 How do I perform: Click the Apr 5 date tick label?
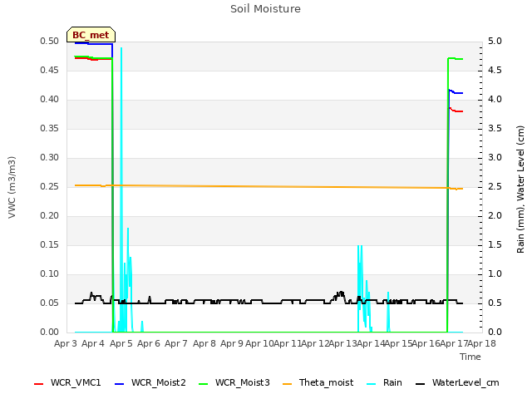click(x=121, y=343)
